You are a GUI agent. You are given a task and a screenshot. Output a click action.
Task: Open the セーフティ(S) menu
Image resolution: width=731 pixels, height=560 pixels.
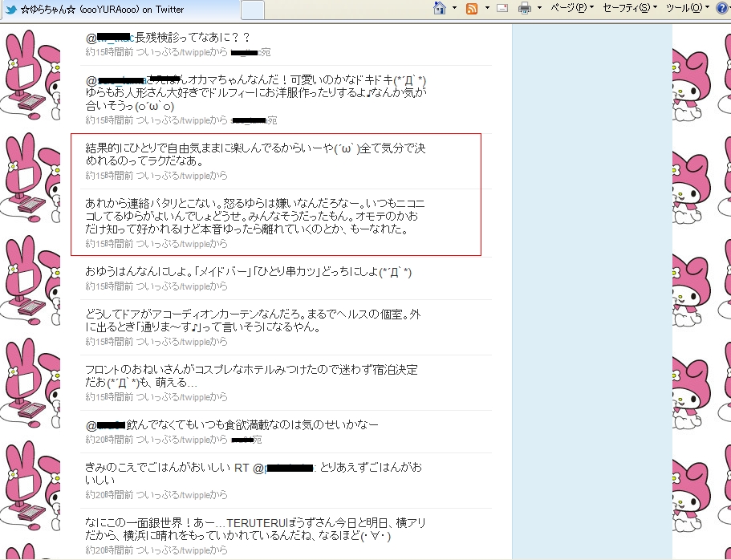click(629, 8)
